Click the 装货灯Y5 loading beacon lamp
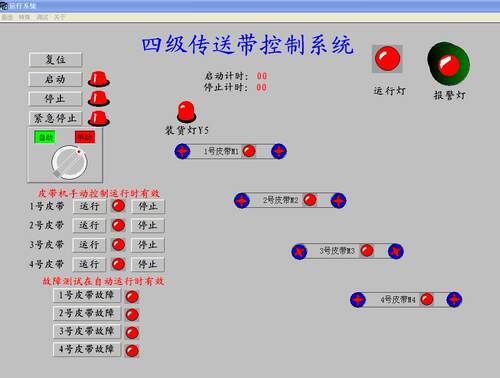 click(x=186, y=112)
